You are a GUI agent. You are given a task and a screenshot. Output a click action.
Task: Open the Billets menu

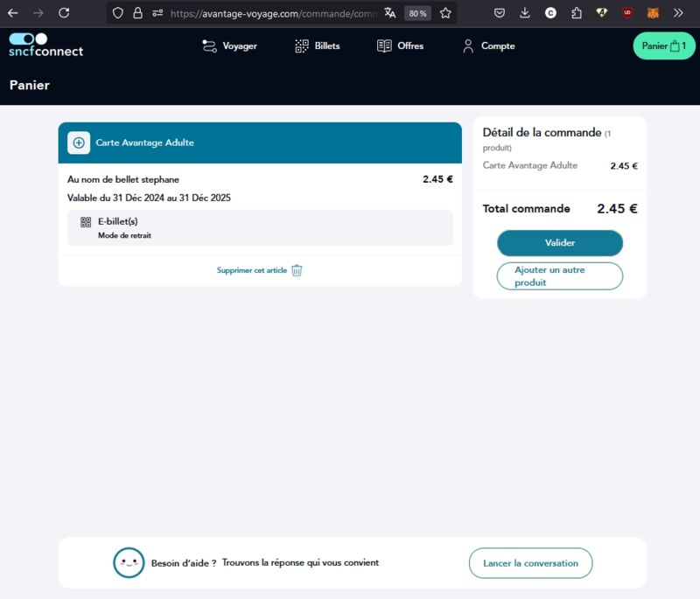(x=318, y=46)
